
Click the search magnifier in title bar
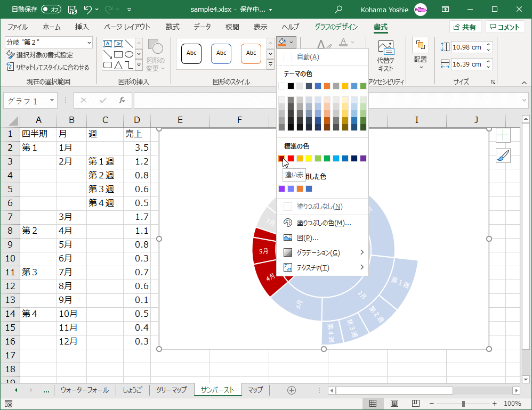[338, 10]
